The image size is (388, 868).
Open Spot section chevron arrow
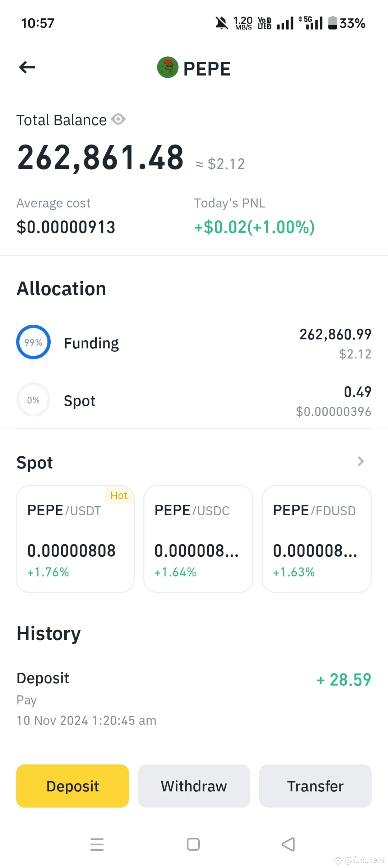361,461
